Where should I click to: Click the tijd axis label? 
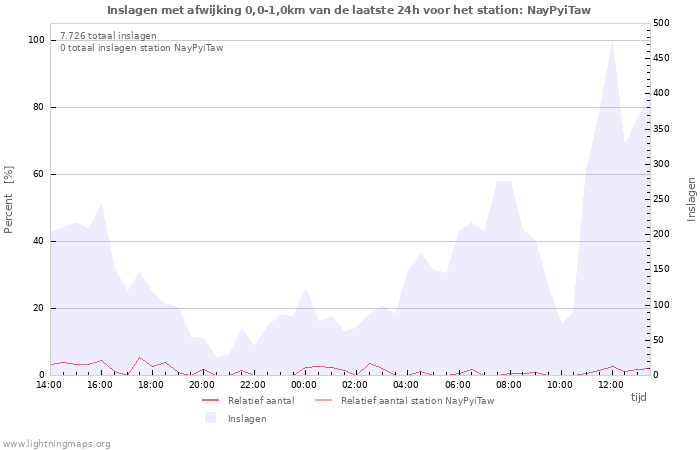click(x=638, y=397)
